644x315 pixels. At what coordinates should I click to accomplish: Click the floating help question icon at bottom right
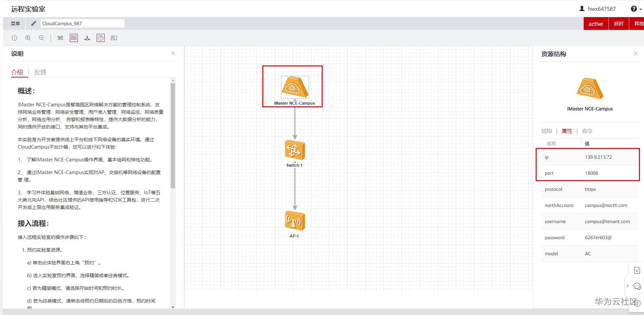637,303
